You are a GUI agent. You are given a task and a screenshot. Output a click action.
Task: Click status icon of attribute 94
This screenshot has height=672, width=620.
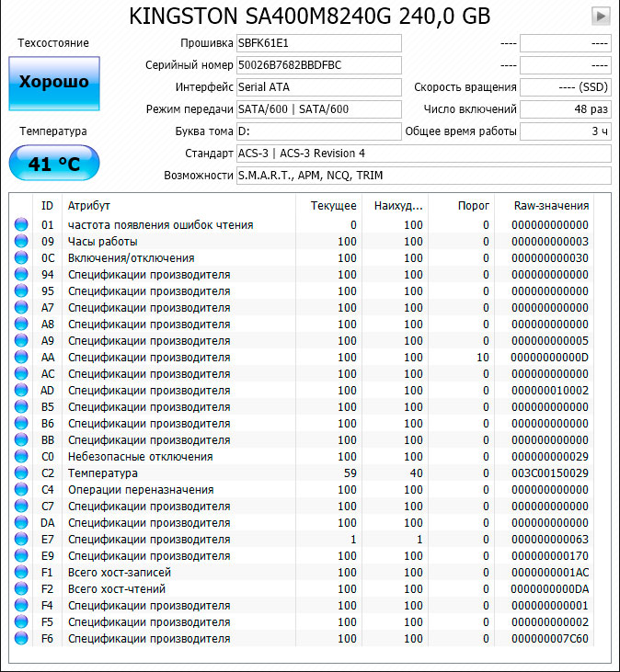pos(21,274)
